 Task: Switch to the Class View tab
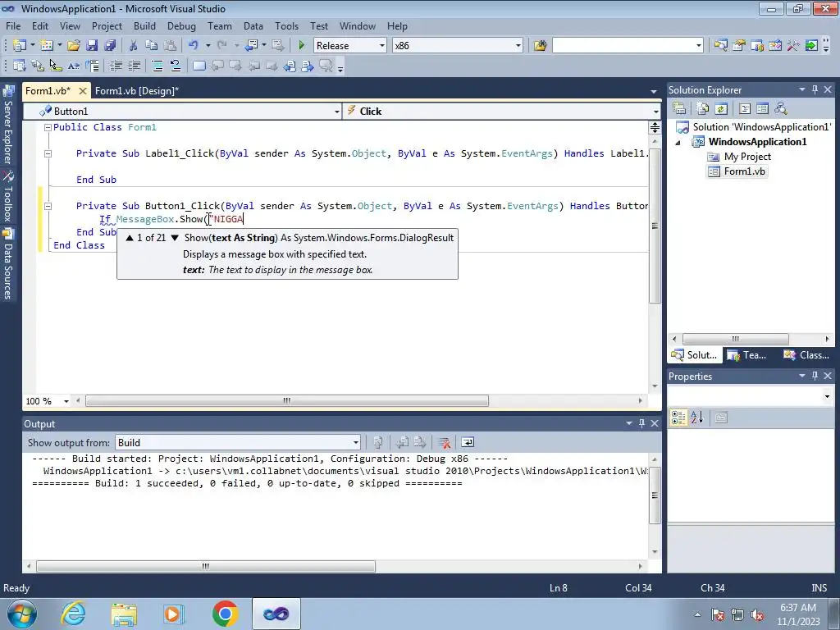tap(806, 355)
